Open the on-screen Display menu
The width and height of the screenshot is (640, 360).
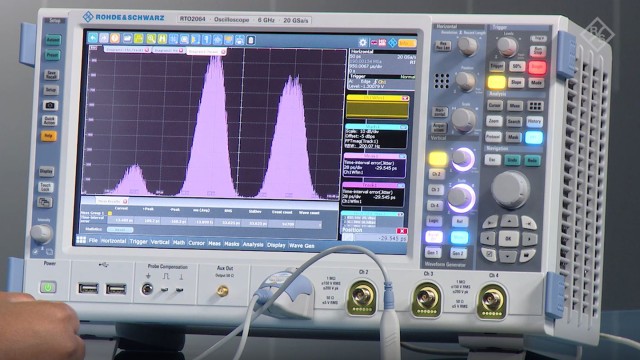(x=276, y=245)
